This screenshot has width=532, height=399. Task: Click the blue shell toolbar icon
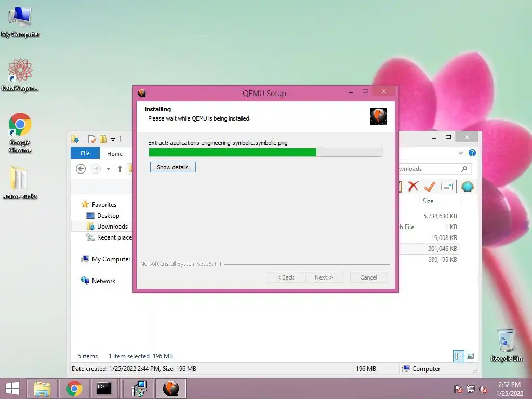[467, 187]
